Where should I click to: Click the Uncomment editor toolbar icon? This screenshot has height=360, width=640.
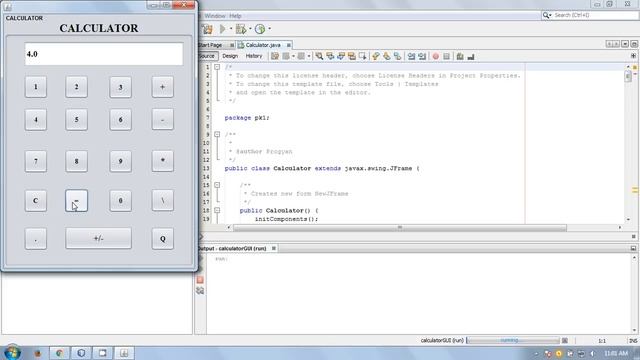471,56
